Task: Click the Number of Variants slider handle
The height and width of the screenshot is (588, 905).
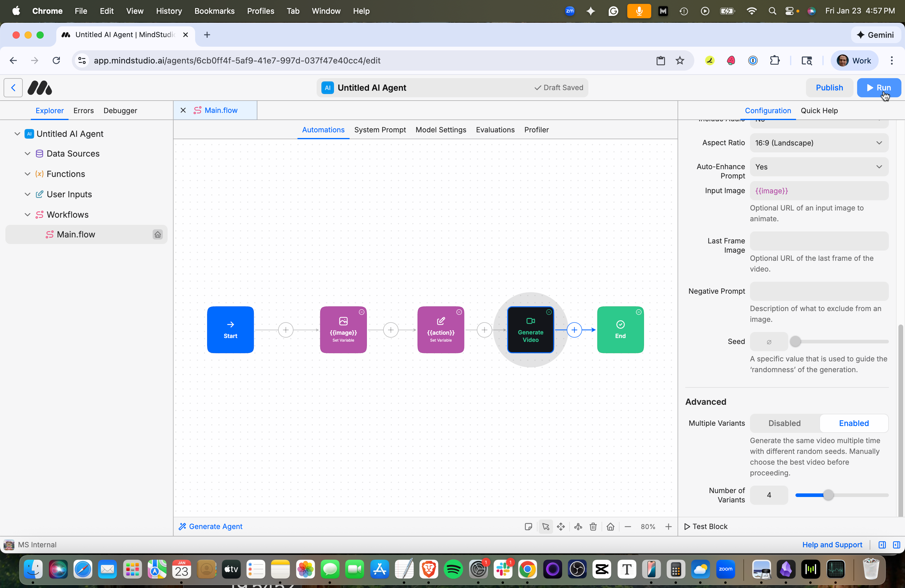Action: 828,495
